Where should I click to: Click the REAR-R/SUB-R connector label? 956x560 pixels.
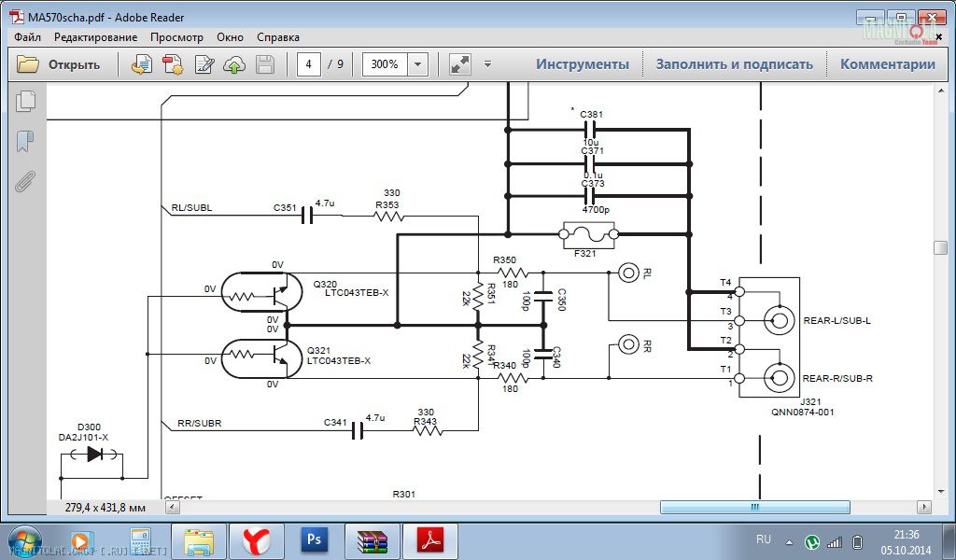(x=837, y=378)
